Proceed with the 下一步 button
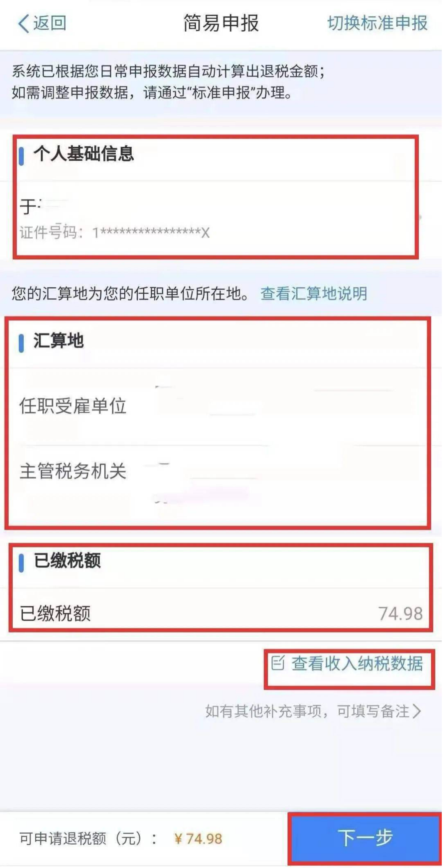 [x=365, y=837]
